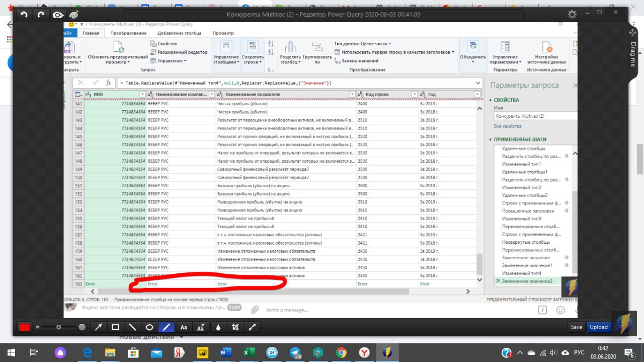The width and height of the screenshot is (644, 362).
Task: Collapse the СВОЙСТВА section
Action: click(x=491, y=100)
